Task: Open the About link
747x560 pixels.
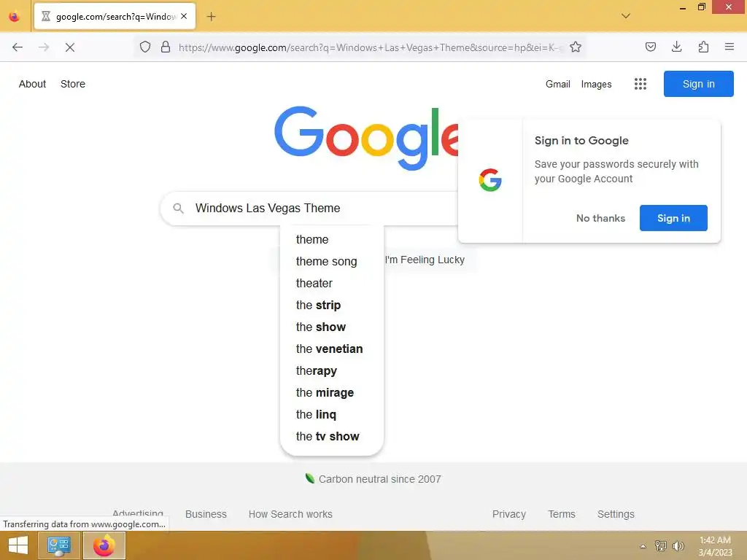Action: pos(32,84)
